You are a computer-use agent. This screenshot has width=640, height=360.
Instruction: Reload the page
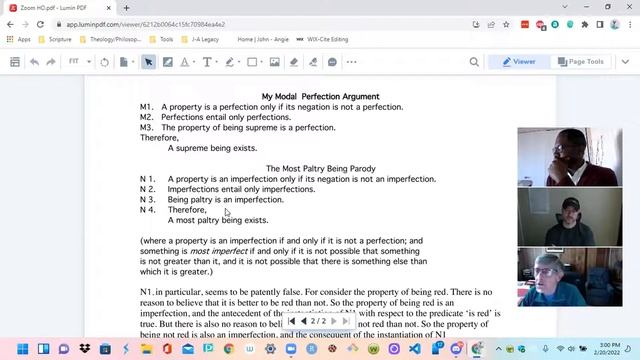click(40, 24)
